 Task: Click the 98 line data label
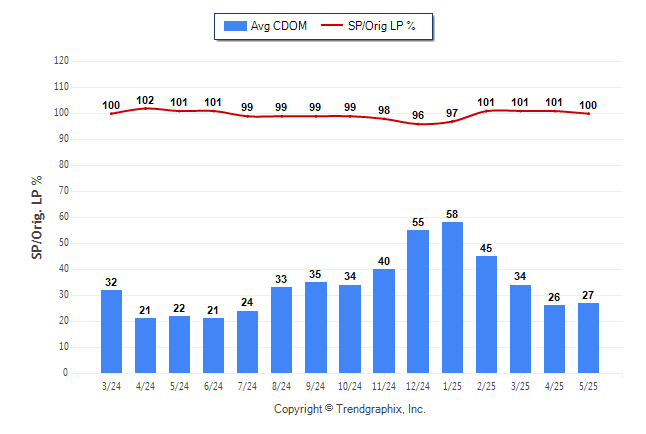[384, 110]
